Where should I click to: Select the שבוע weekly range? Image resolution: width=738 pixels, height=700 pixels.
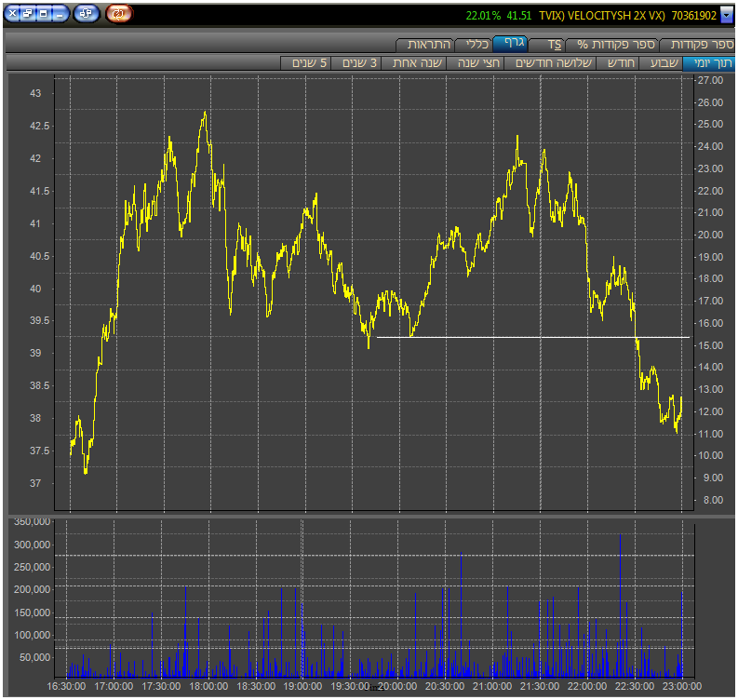click(x=661, y=63)
